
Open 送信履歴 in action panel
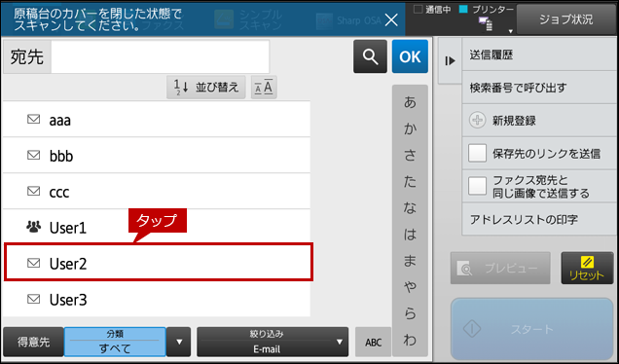coord(539,55)
